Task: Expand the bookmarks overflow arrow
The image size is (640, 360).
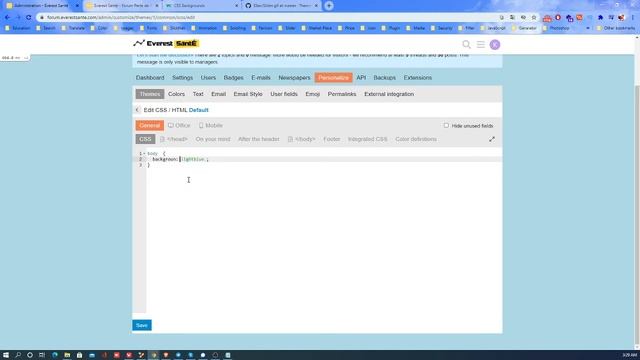Action: pyautogui.click(x=588, y=28)
